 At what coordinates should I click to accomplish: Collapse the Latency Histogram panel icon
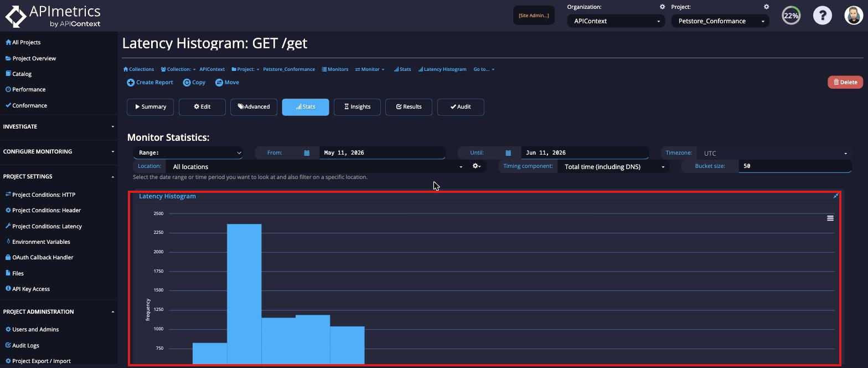coord(836,196)
